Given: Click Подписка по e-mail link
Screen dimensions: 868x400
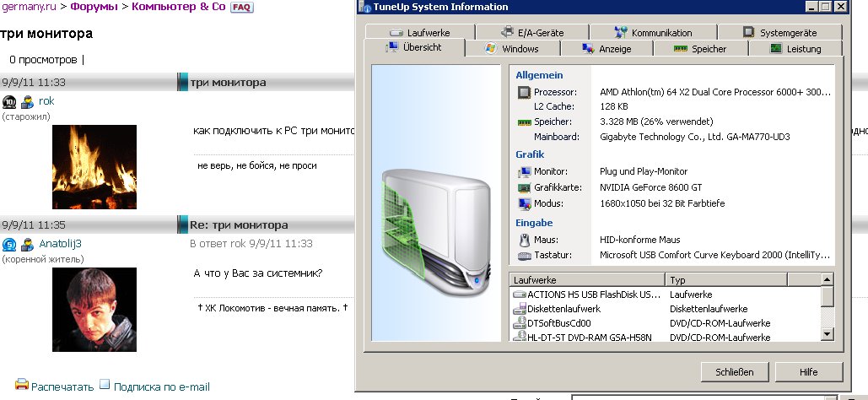Looking at the screenshot, I should pyautogui.click(x=162, y=386).
